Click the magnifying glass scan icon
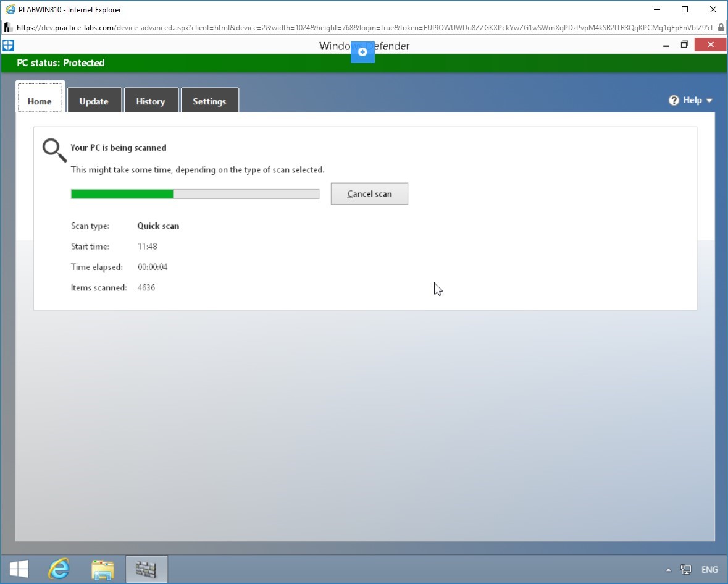The height and width of the screenshot is (584, 728). point(54,150)
